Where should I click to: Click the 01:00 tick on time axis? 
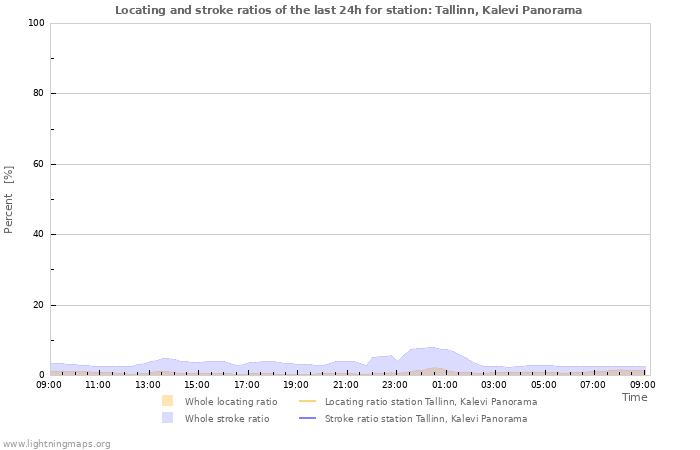445,384
